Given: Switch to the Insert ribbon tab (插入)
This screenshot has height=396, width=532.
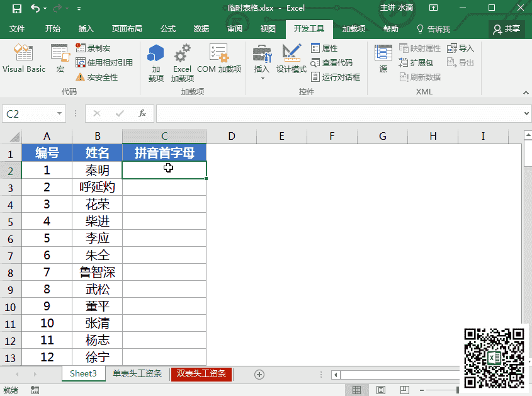Looking at the screenshot, I should coord(86,29).
